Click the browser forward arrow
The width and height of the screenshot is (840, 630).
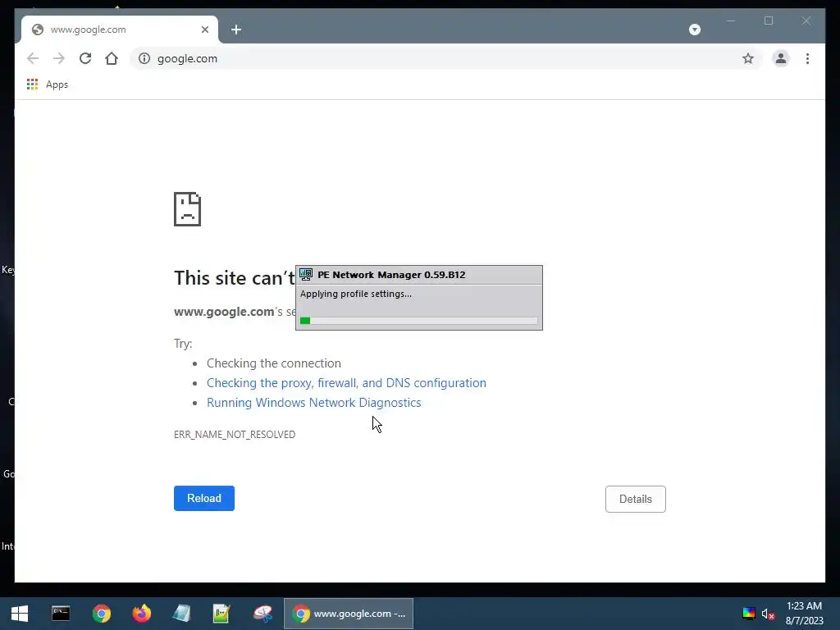click(59, 58)
